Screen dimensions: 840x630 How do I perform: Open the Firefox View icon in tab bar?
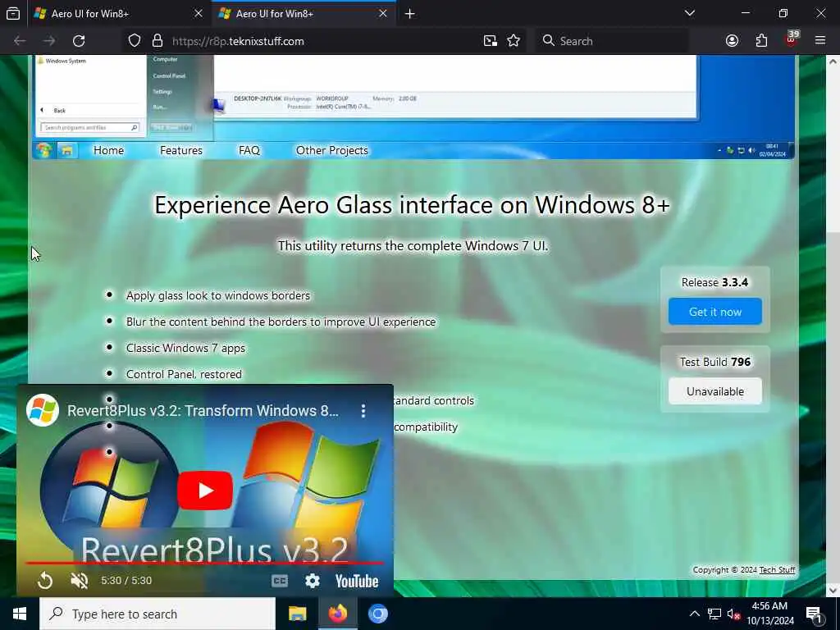click(13, 13)
